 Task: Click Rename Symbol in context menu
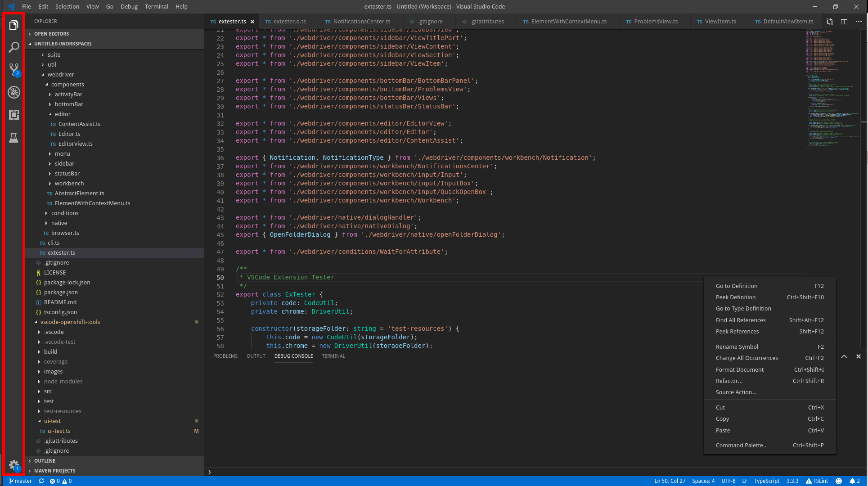tap(738, 346)
